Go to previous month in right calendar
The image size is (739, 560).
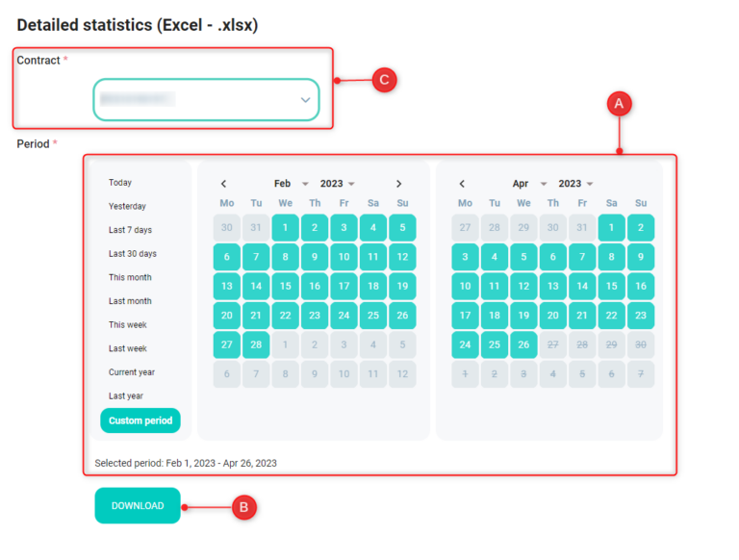462,184
